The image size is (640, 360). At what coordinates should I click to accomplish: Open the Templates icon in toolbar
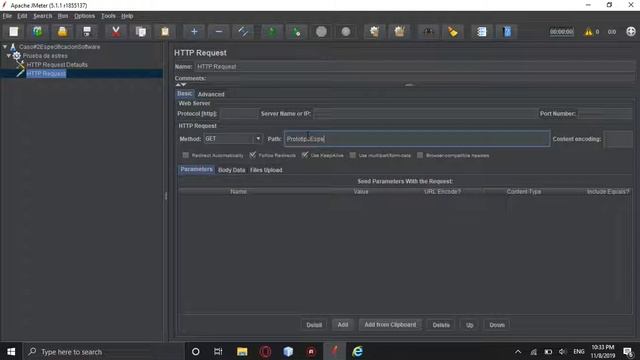[x=38, y=31]
